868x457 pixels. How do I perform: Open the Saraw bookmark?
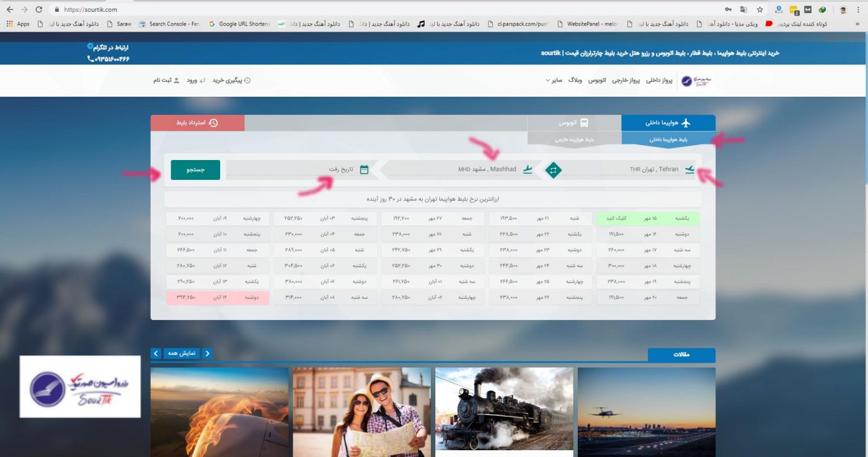tap(119, 24)
